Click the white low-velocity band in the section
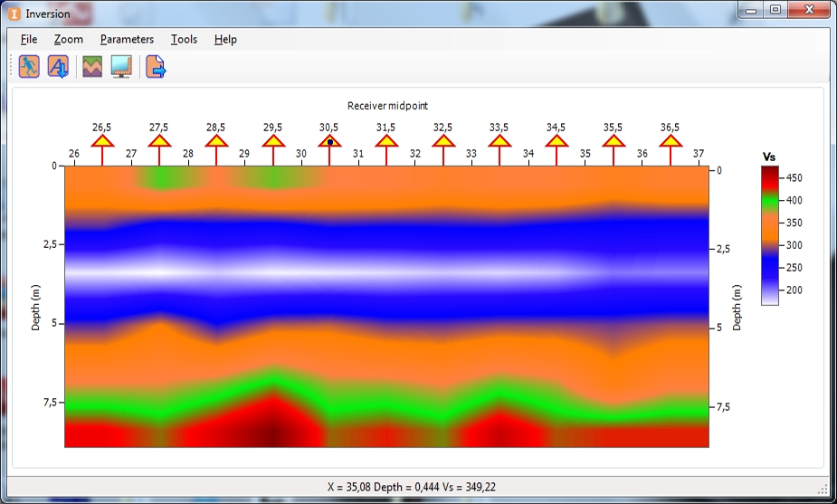Viewport: 837px width, 504px height. 271,270
